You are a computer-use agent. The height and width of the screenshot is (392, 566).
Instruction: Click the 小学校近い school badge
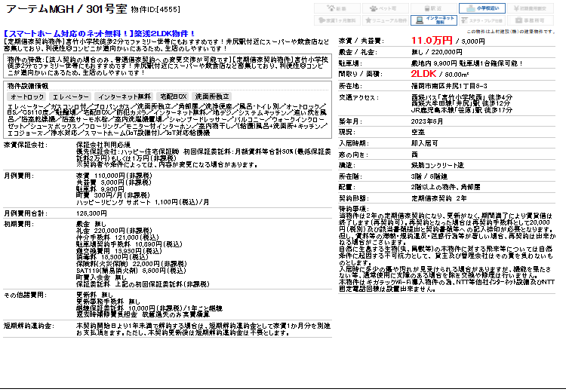(x=482, y=8)
